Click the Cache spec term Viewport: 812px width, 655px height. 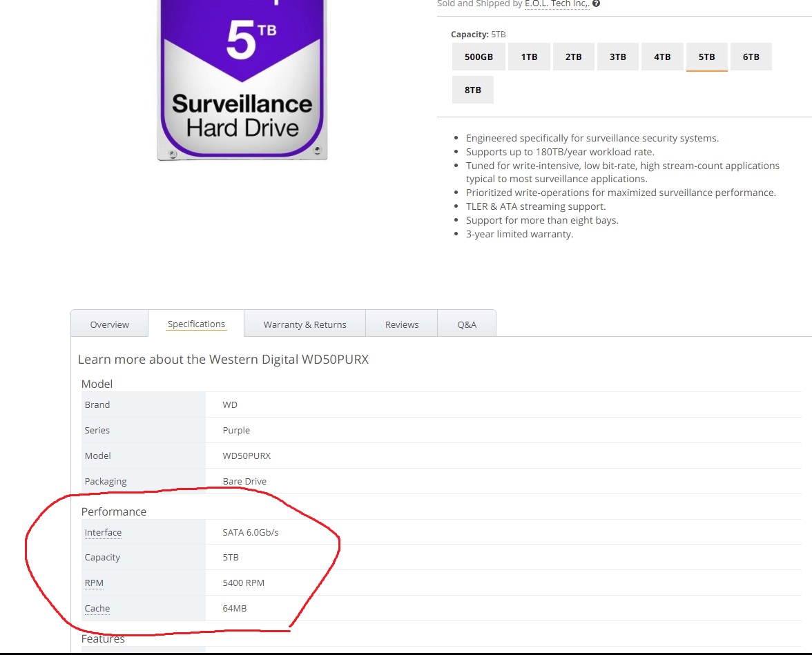tap(97, 608)
